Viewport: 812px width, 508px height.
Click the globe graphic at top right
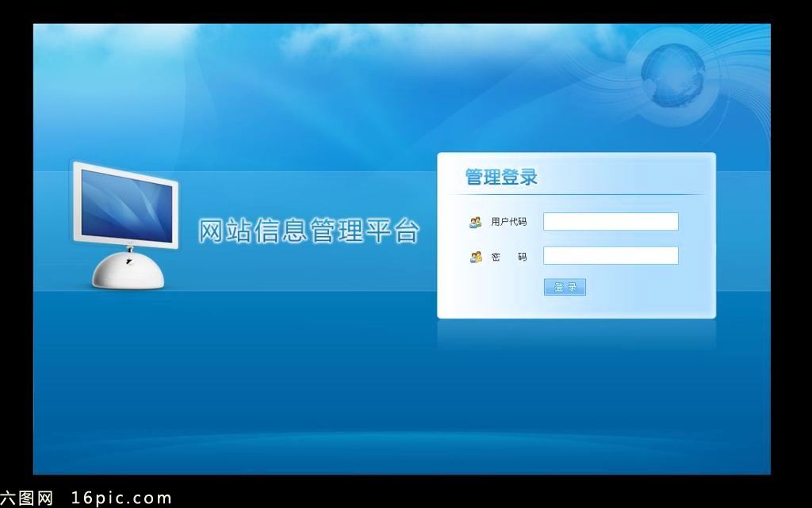click(x=672, y=75)
